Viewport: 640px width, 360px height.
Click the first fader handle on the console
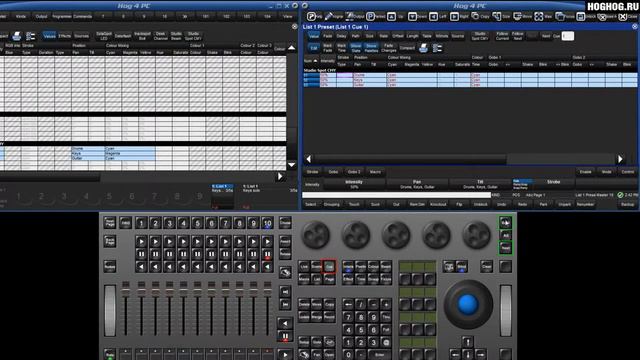point(125,289)
